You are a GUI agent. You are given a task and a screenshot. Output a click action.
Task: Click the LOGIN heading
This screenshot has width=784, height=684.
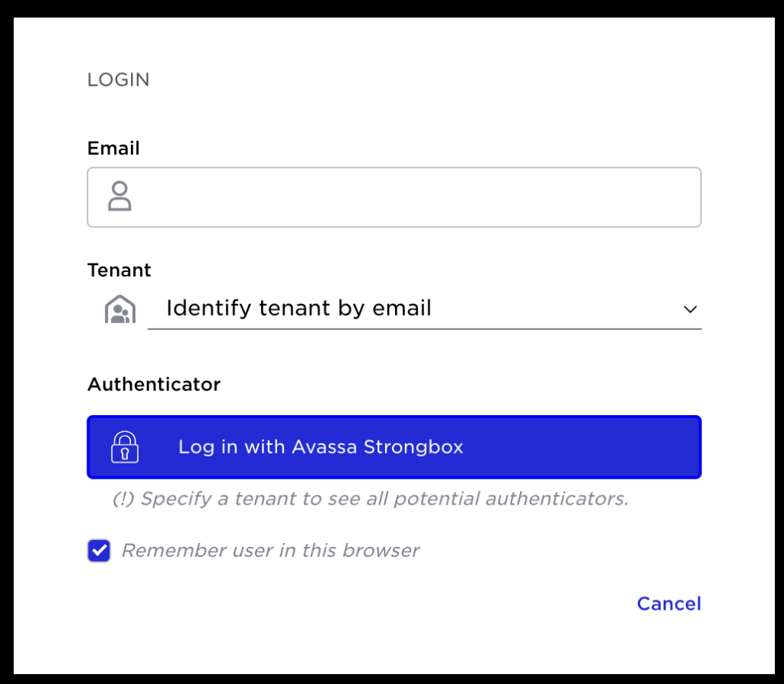pyautogui.click(x=119, y=79)
